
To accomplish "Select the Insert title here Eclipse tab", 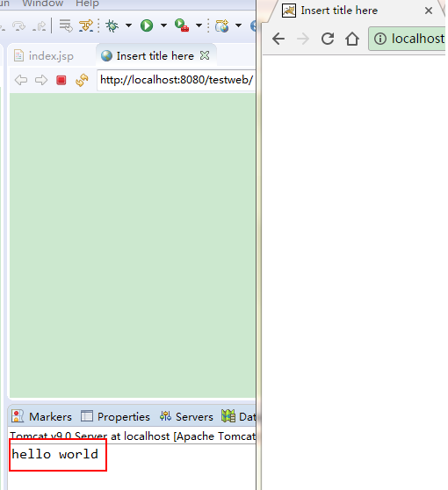I will pos(155,56).
